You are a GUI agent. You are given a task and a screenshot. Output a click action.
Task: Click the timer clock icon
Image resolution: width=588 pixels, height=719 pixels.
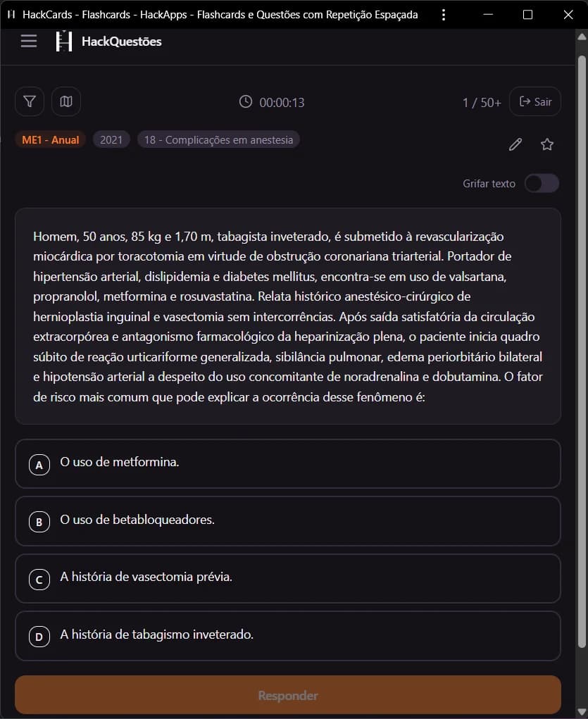click(x=246, y=102)
